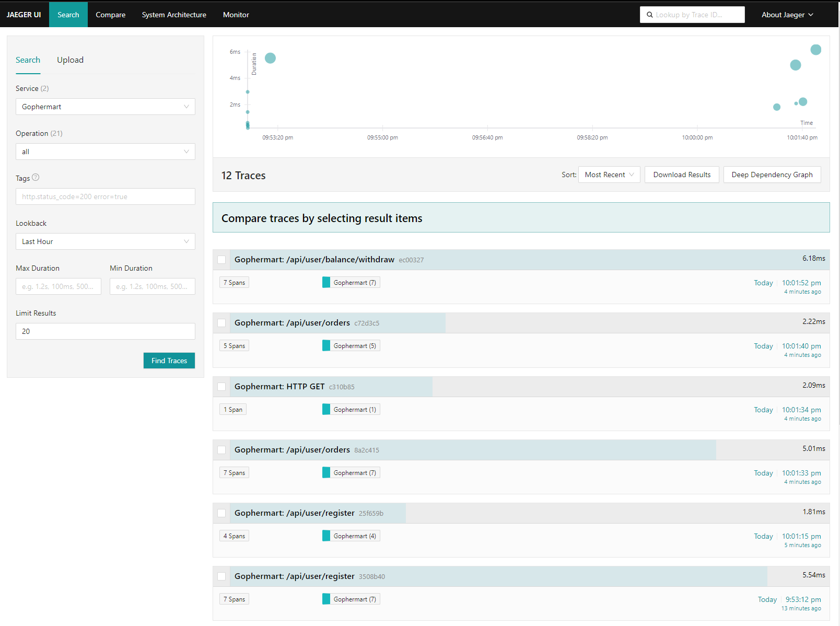Click the 5.54ms duration value

(x=814, y=575)
